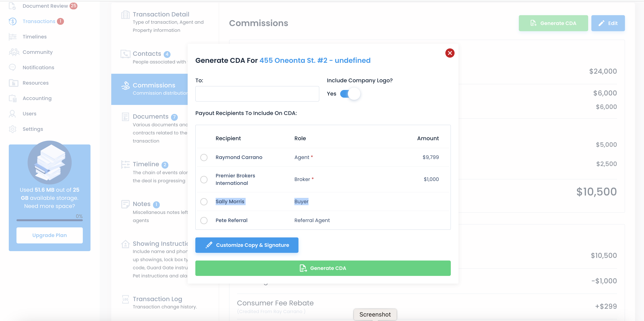Select Premier Brokers International radio
The image size is (644, 321).
[x=204, y=179]
